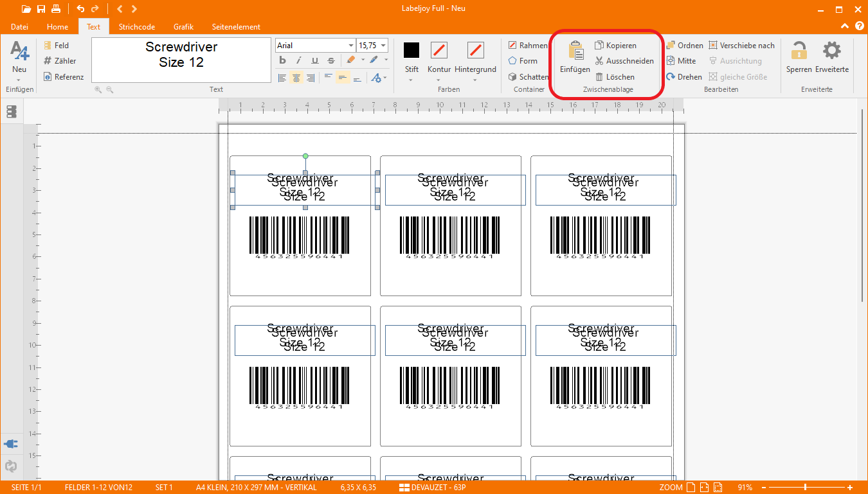Expand the Kontur dropdown arrow
868x494 pixels.
pos(439,80)
